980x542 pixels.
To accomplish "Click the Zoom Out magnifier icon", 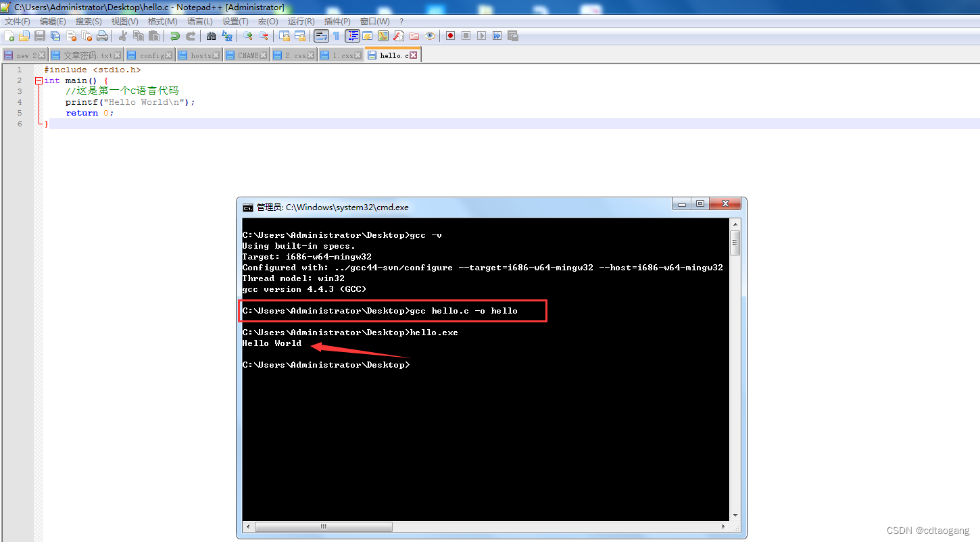I will 264,36.
